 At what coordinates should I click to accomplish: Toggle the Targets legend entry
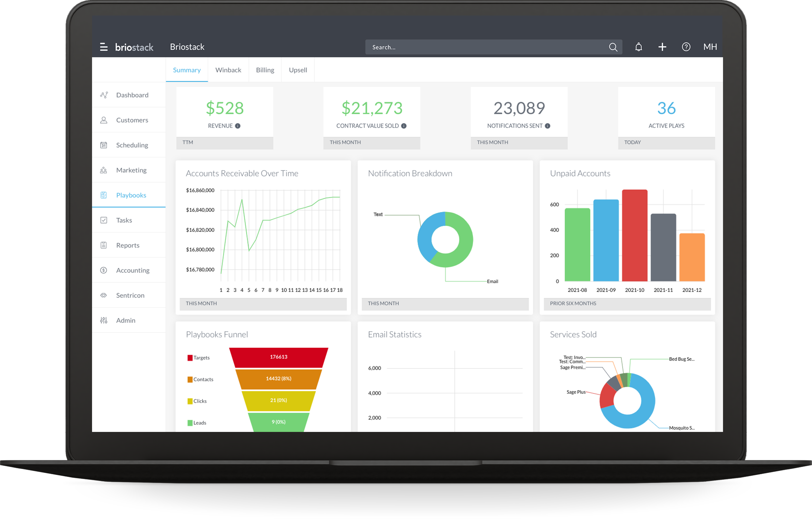coord(199,358)
